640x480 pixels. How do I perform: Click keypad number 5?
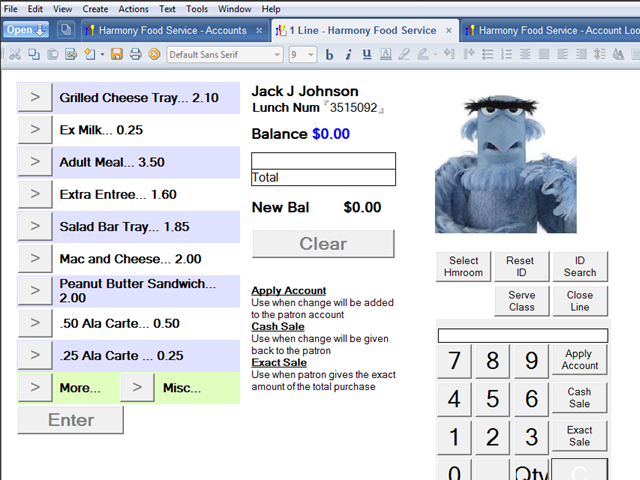pos(493,399)
